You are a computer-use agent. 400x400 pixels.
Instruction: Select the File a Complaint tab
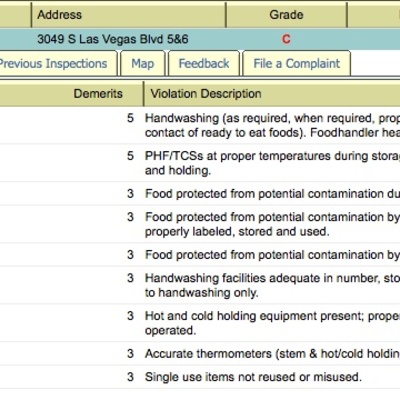pyautogui.click(x=297, y=63)
